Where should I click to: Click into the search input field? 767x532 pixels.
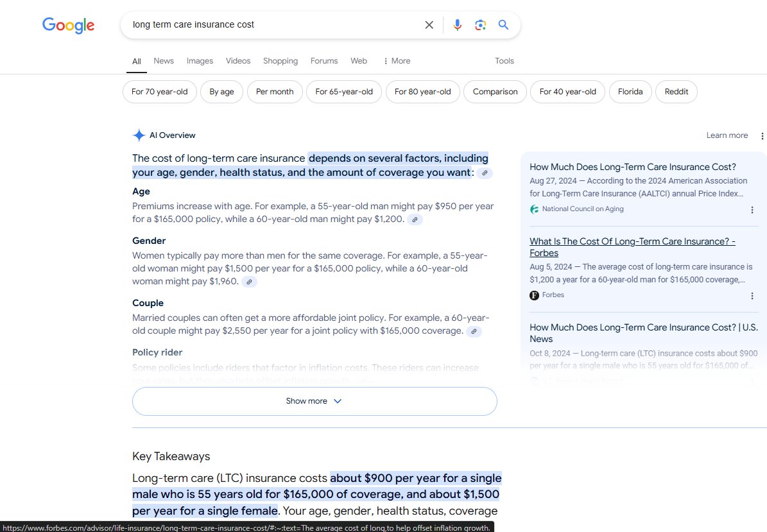[274, 25]
